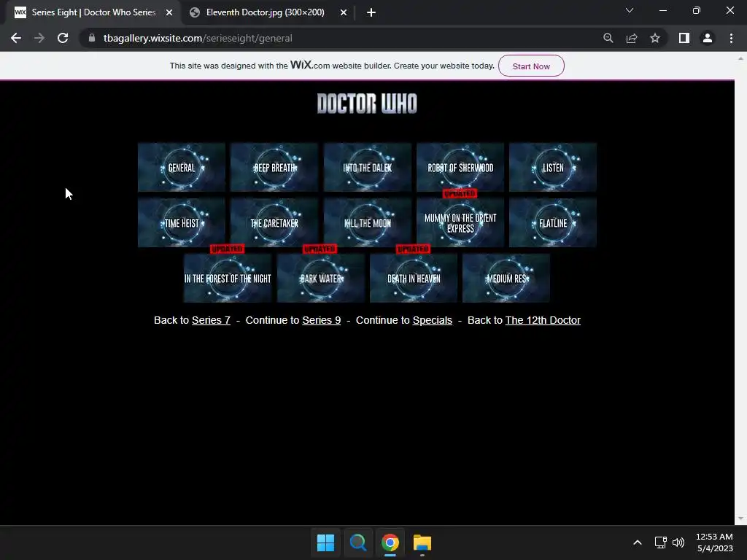Reload the page with the refresh icon

(63, 38)
